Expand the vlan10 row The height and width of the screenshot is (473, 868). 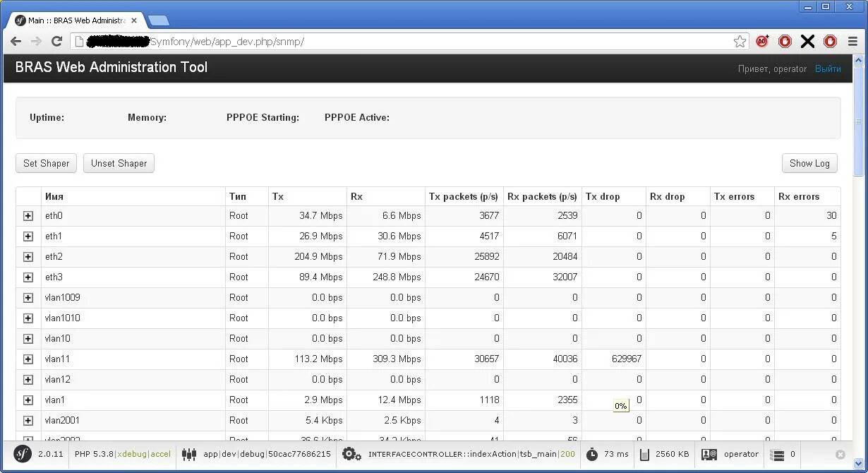(x=28, y=339)
